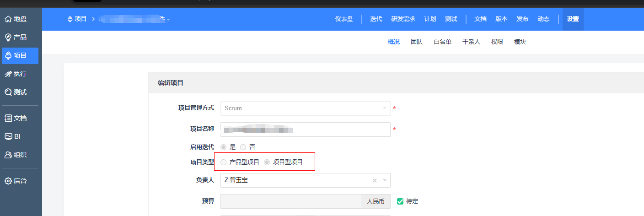Open 文档 document icon in sidebar
Image resolution: width=644 pixels, height=216 pixels.
8,118
